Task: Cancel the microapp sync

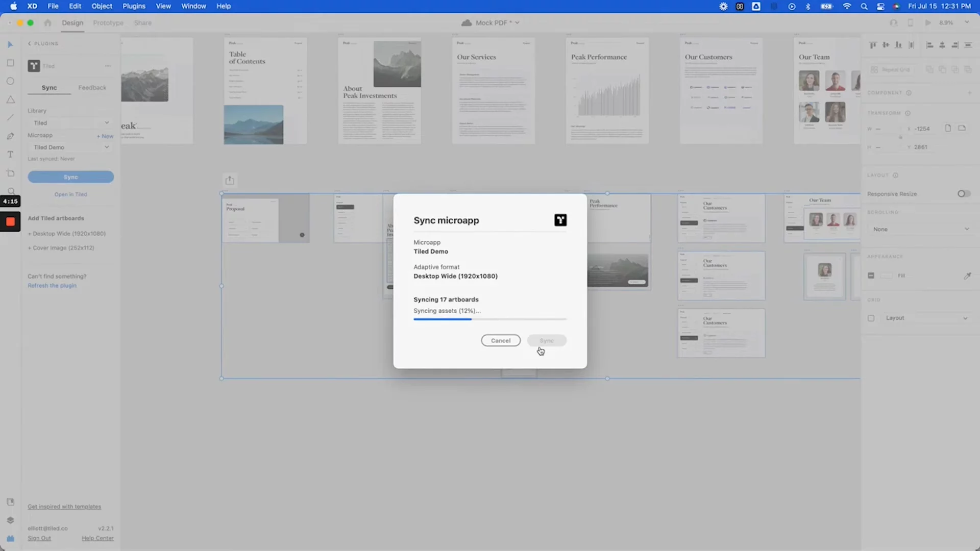Action: 500,341
